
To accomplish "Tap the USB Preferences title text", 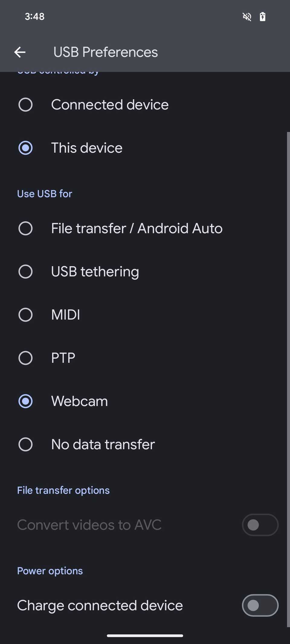I will (105, 52).
